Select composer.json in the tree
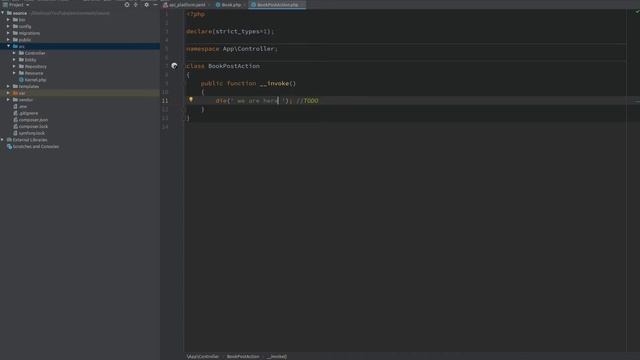 pos(33,120)
